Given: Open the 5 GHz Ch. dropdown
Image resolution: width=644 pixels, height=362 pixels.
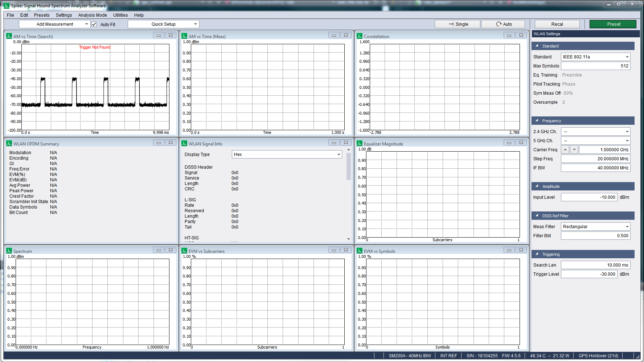Looking at the screenshot, I should [595, 140].
